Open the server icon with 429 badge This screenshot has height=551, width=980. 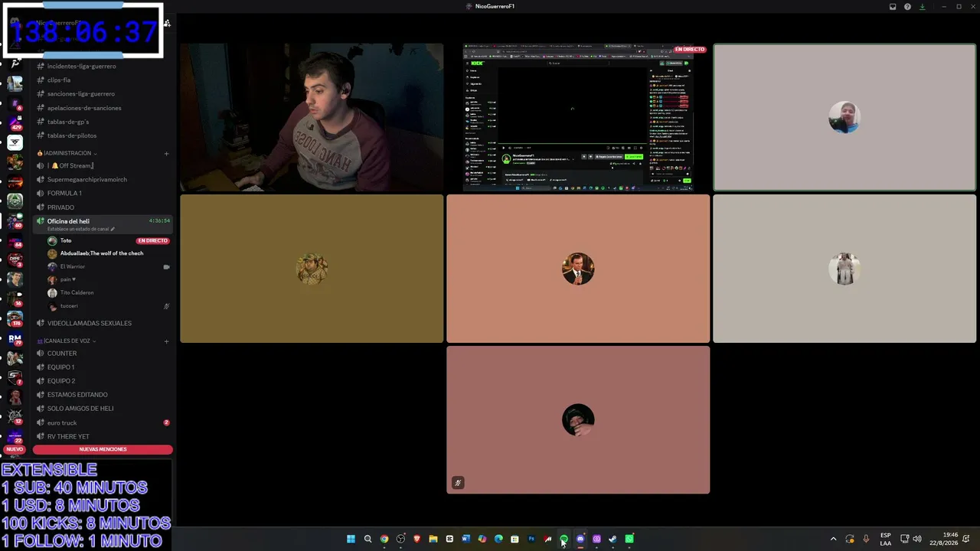click(x=15, y=122)
